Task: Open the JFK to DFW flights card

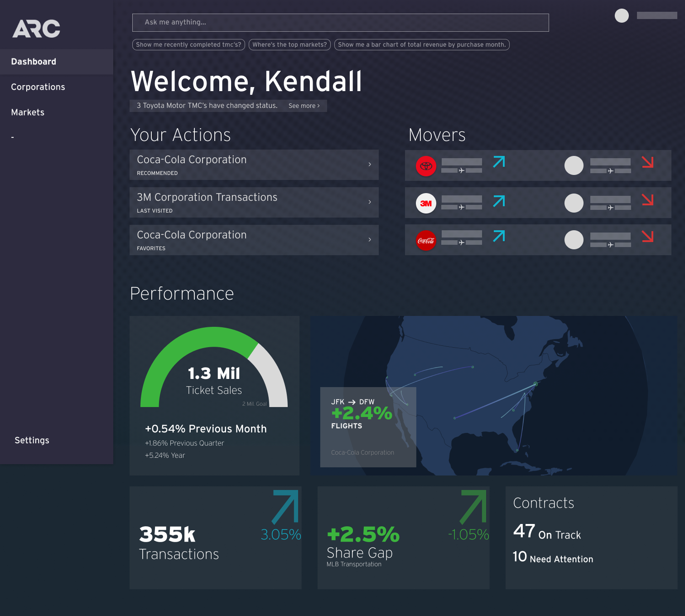Action: tap(368, 427)
